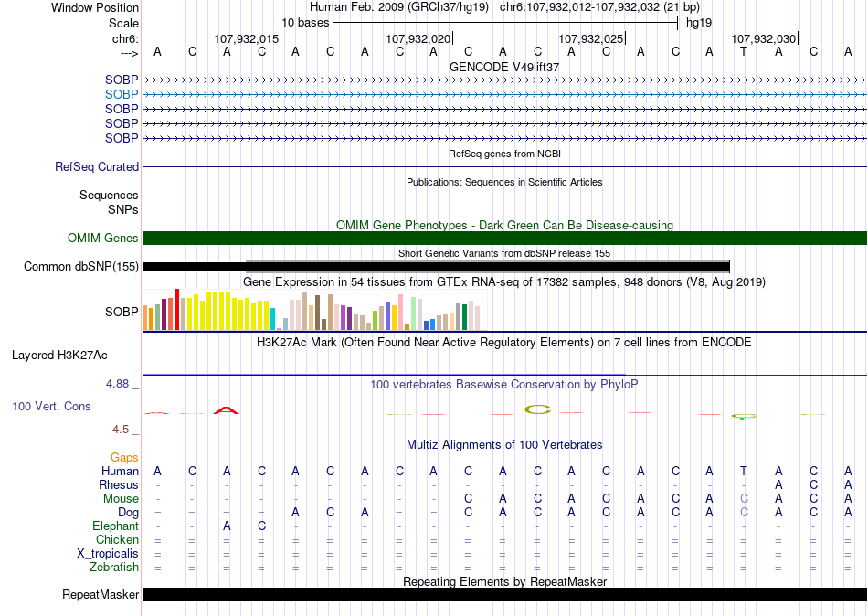Click the black RepeatMasker element bar
Image resolution: width=868 pixels, height=616 pixels.
(x=504, y=594)
